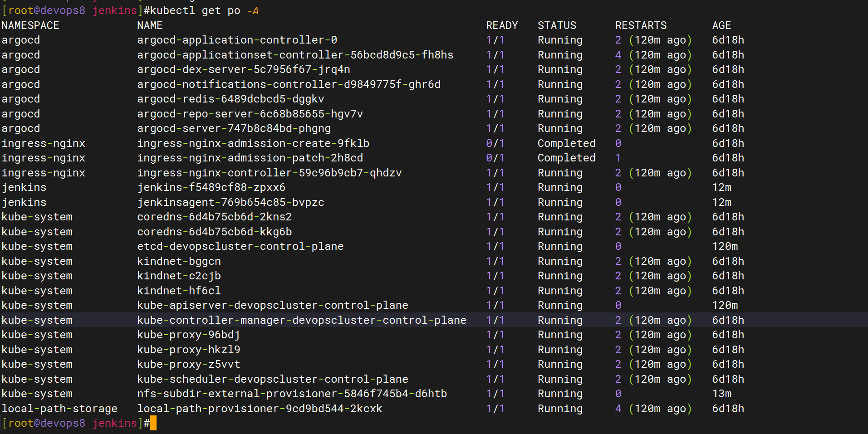Click kindnet-hf6cl pod name
The width and height of the screenshot is (868, 434).
[179, 291]
